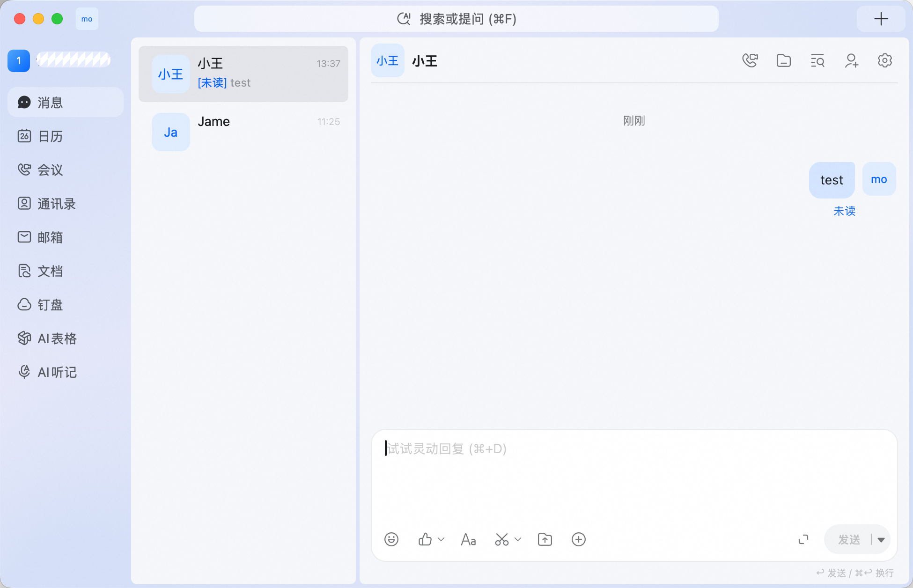
Task: Click the upload file icon
Action: [545, 539]
